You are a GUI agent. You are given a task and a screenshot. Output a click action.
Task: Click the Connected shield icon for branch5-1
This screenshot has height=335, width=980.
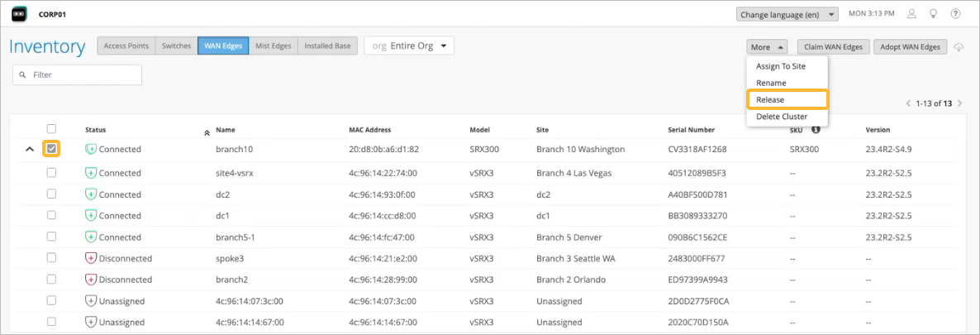tap(91, 237)
